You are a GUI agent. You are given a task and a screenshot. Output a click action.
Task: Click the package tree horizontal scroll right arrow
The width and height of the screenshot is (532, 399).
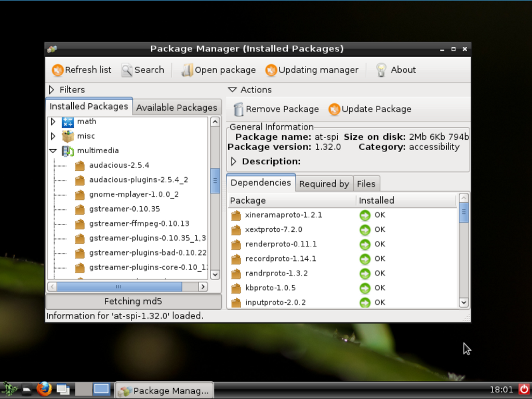coord(203,287)
